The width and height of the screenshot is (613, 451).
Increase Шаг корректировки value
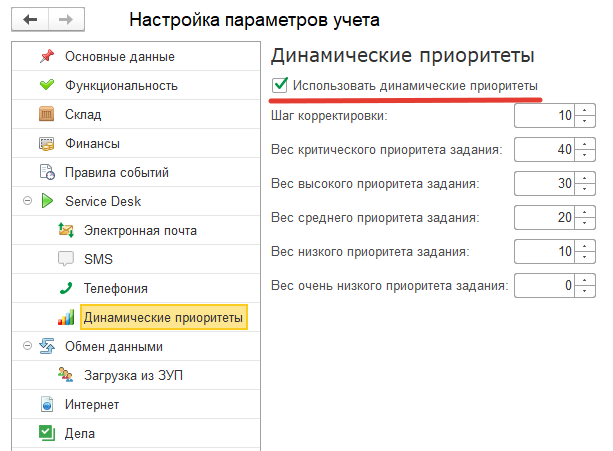[585, 110]
